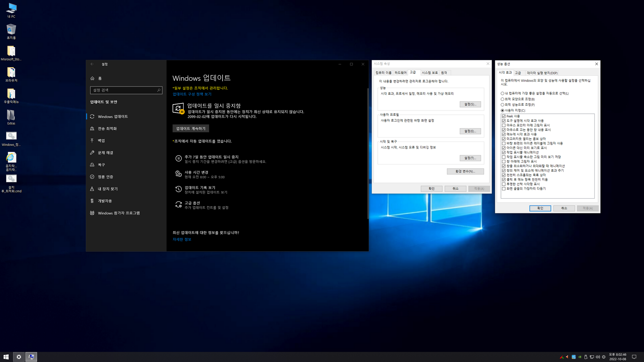644x362 pixels.
Task: Click the Settings back arrow
Action: coord(92,64)
